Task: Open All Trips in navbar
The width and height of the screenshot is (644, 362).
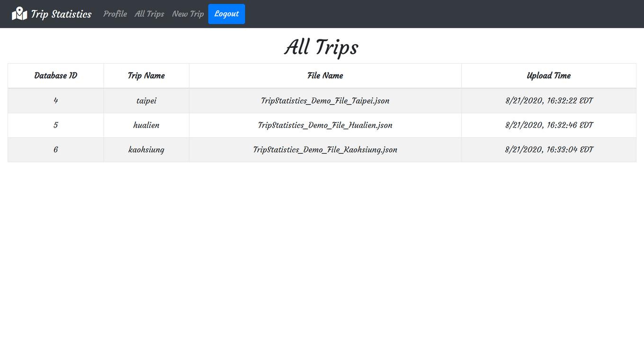Action: (149, 14)
